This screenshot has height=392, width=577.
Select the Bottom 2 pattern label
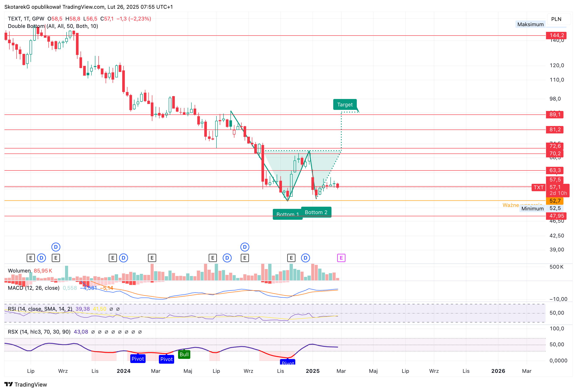click(x=316, y=212)
